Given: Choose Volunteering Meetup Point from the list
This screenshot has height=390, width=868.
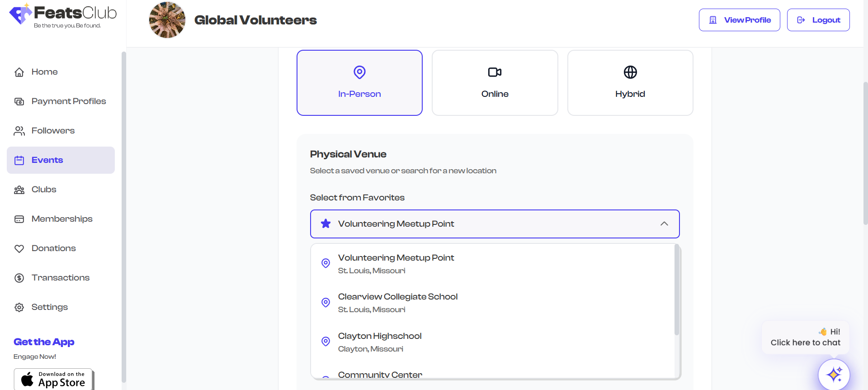Looking at the screenshot, I should click(x=493, y=264).
